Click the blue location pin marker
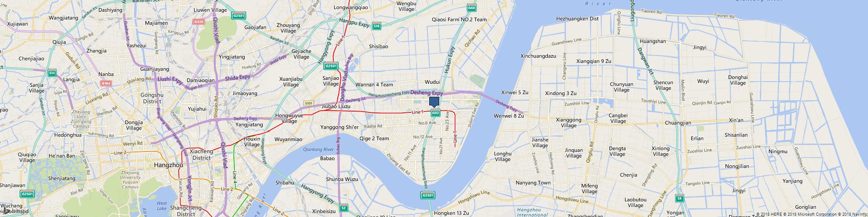The image size is (868, 217). tap(434, 102)
